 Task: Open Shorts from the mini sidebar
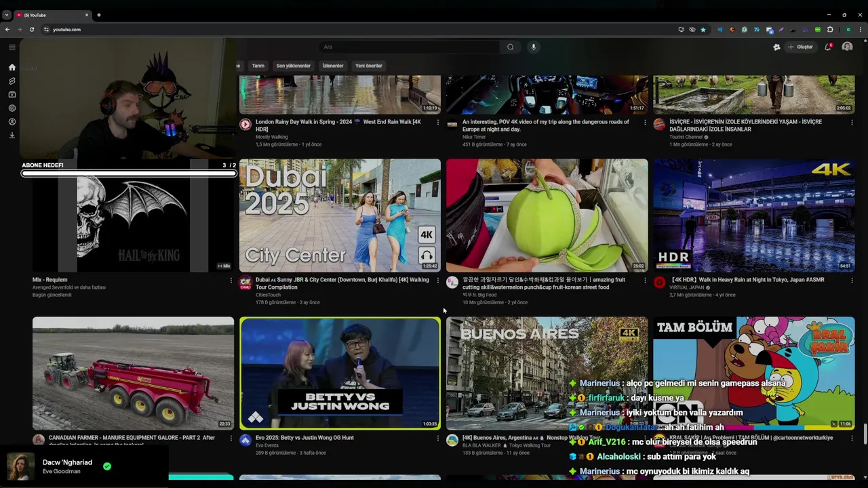[x=12, y=81]
